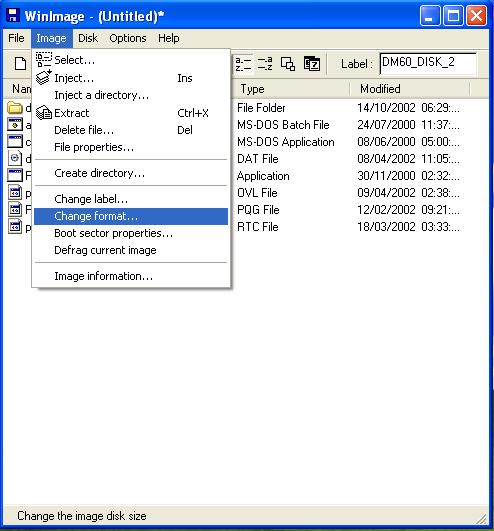The height and width of the screenshot is (531, 494).
Task: Click the overlapping windows toolbar icon
Action: point(288,64)
